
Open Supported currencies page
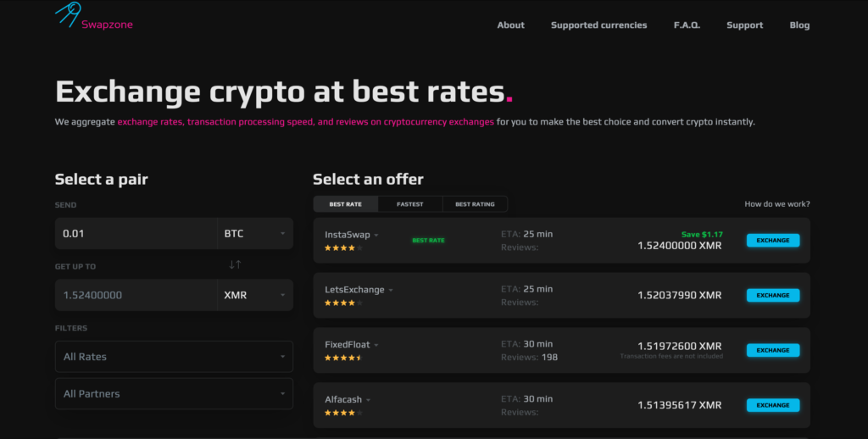[599, 25]
